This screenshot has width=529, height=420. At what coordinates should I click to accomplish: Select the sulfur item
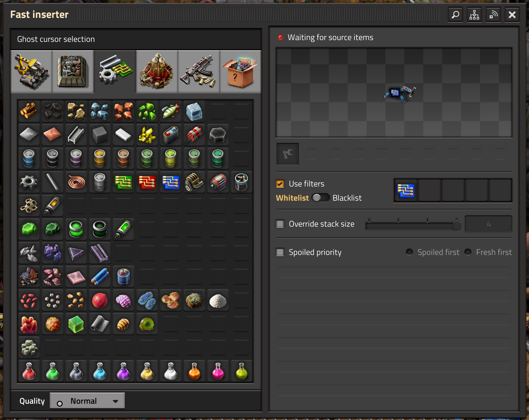pyautogui.click(x=147, y=135)
